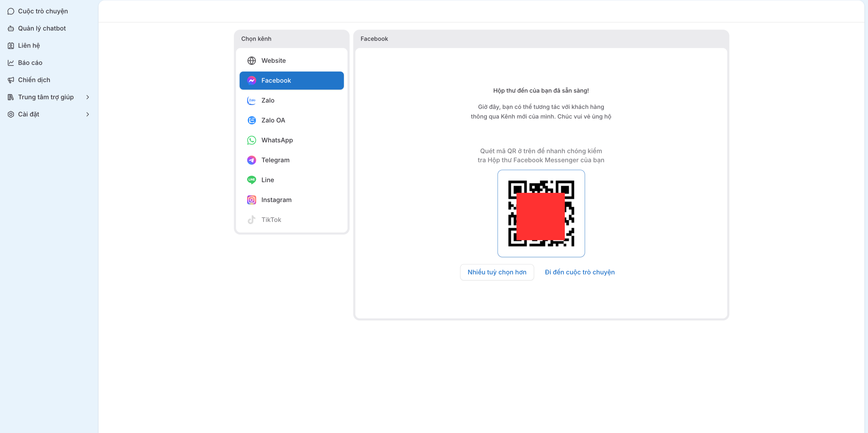Click the Instagram channel icon

pos(251,200)
